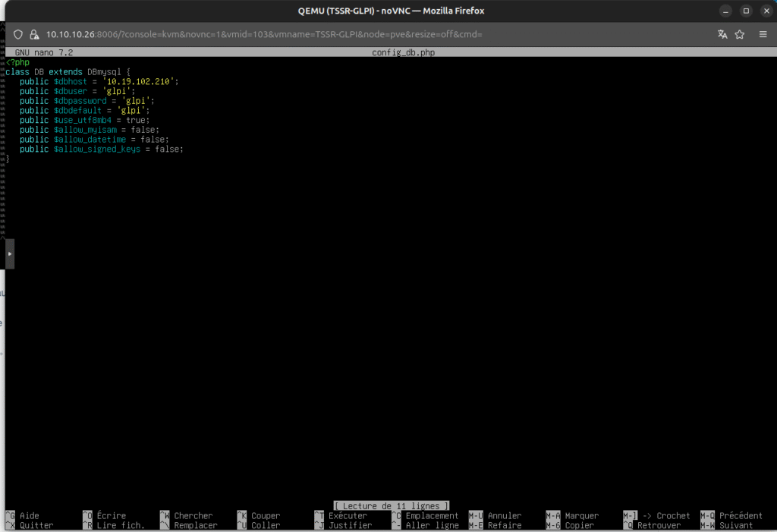Viewport: 777px width, 532px height.
Task: Click the address bar URL
Action: (x=264, y=35)
